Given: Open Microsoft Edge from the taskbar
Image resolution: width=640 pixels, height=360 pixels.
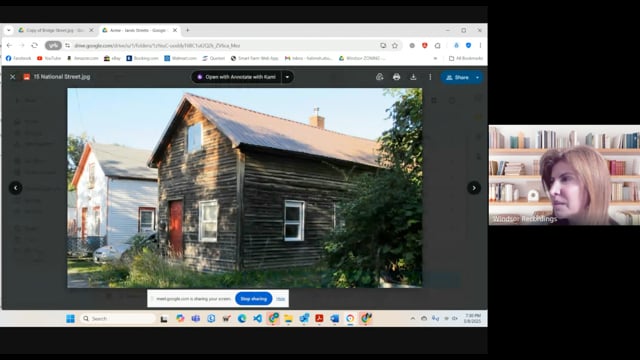Looking at the screenshot, I should pos(242,318).
